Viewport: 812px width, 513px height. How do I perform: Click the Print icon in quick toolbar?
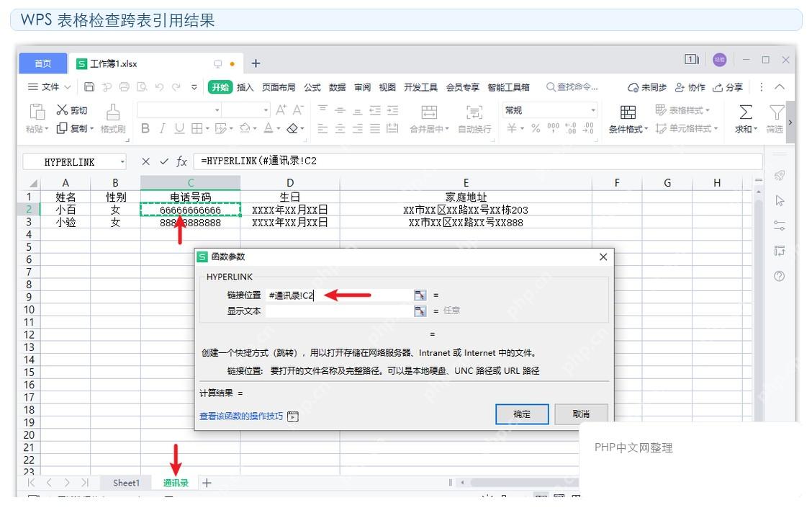(125, 87)
